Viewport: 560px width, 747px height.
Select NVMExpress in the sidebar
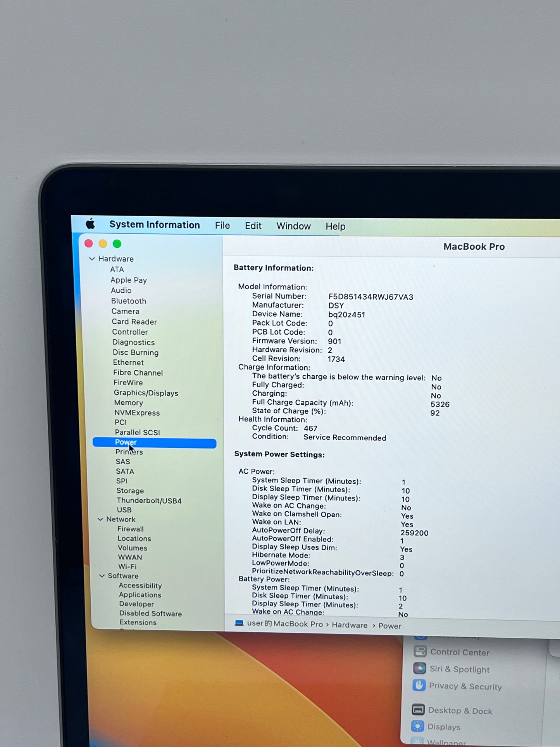click(137, 413)
